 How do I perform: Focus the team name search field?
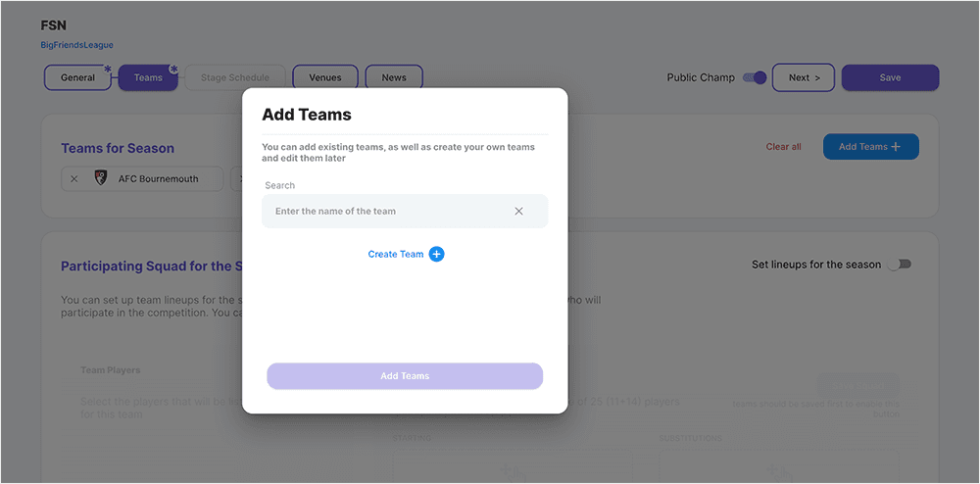[x=387, y=212]
